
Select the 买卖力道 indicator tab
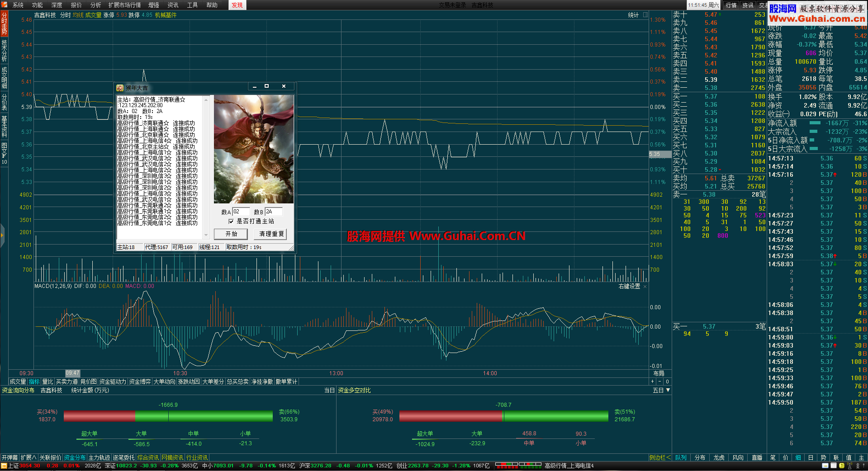click(67, 382)
